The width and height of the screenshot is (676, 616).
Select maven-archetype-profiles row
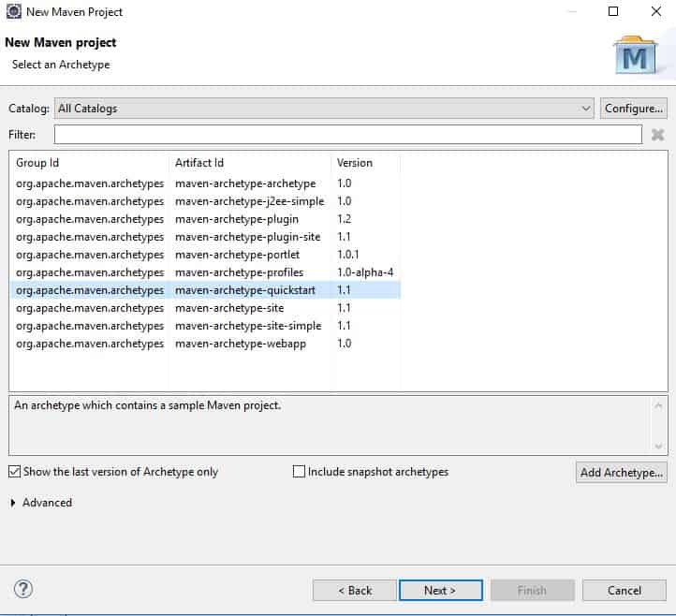205,272
